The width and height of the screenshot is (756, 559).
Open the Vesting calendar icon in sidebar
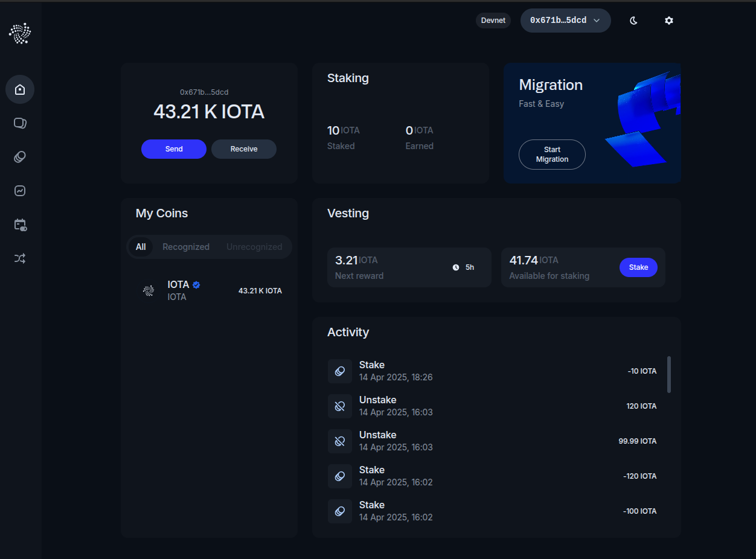coord(20,224)
